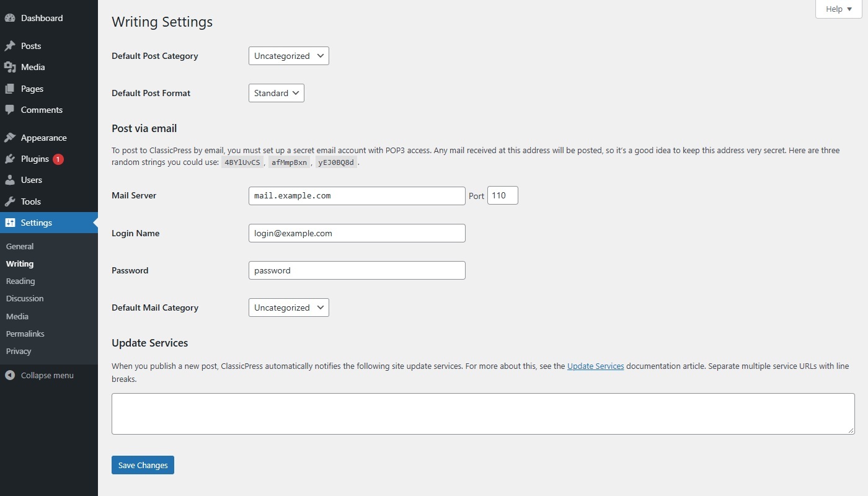Viewport: 868px width, 496px height.
Task: Click the Password field label
Action: (x=130, y=270)
